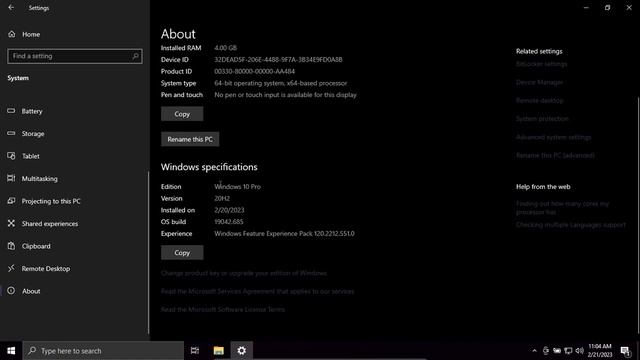640x360 pixels.
Task: Click the Installed RAM value 4.00 GB
Action: pos(225,48)
